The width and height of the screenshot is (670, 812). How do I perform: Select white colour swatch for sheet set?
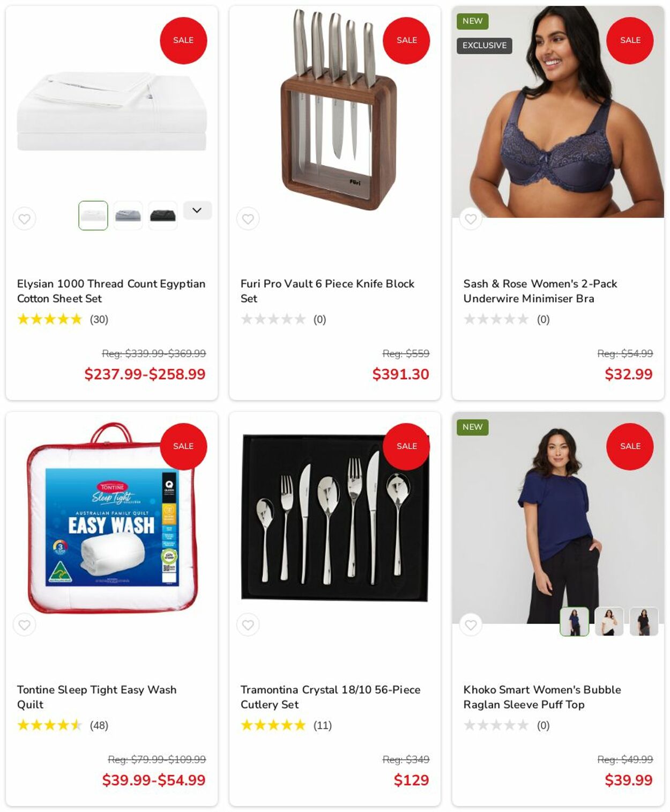click(93, 216)
